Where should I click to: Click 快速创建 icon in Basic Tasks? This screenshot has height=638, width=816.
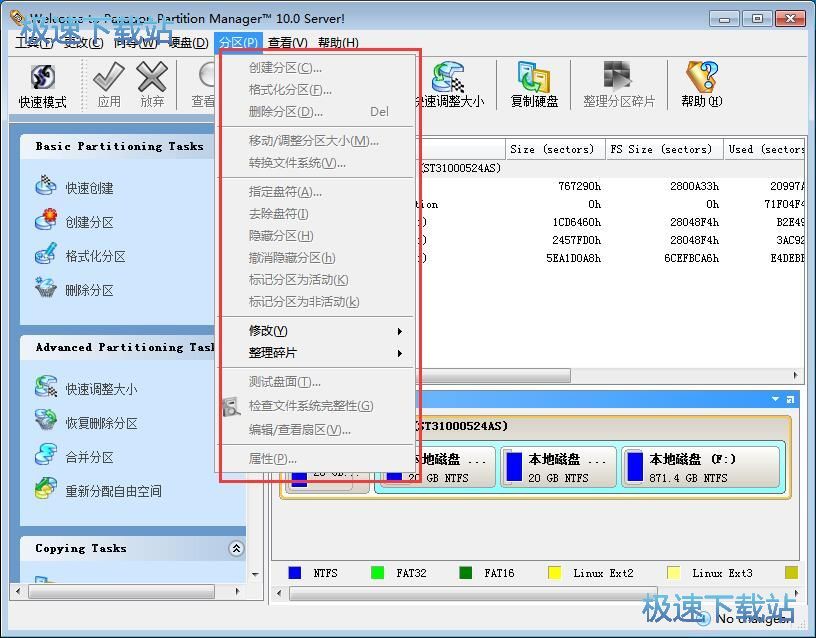46,186
